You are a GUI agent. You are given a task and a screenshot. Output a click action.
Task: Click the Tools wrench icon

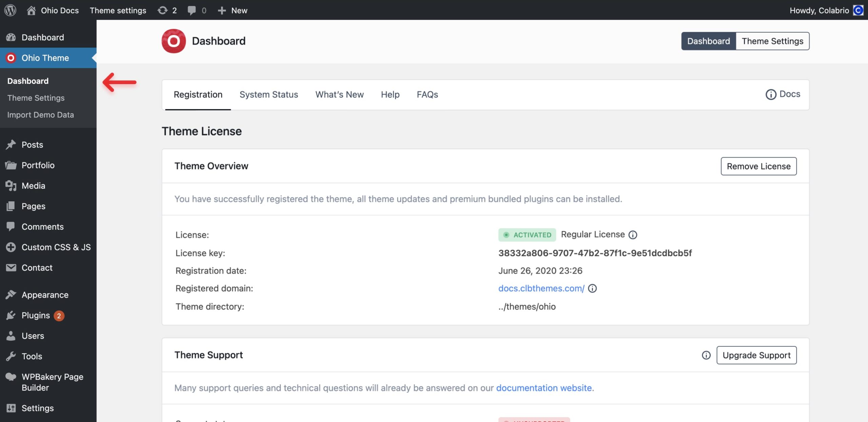pyautogui.click(x=11, y=356)
